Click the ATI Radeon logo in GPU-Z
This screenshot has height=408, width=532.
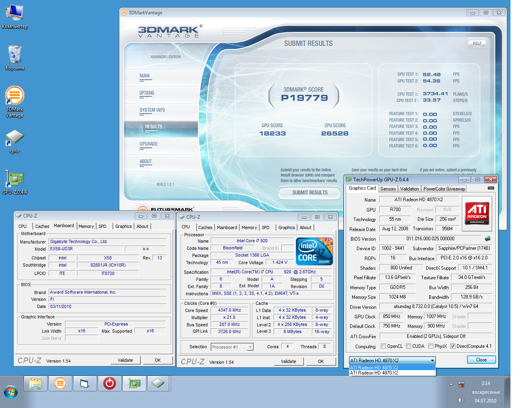tap(477, 214)
